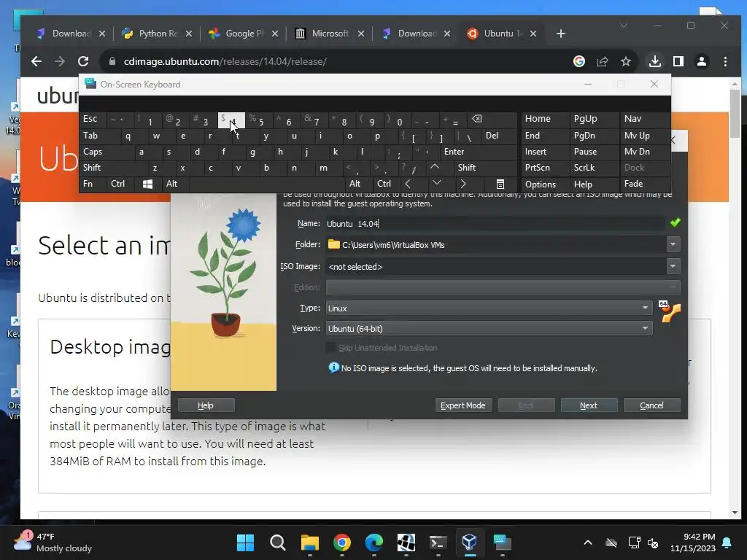
Task: Toggle the ScrLk key
Action: 594,168
